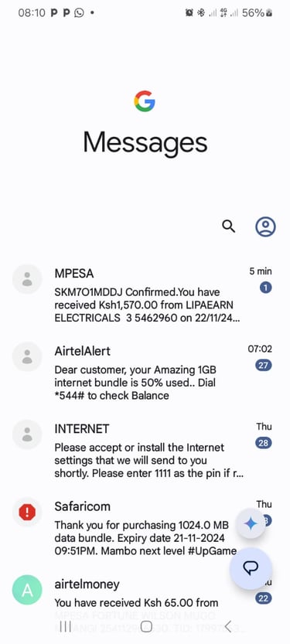Tap the Gemini sparkle floating button
Viewport: 290px width, 644px height.
[251, 523]
